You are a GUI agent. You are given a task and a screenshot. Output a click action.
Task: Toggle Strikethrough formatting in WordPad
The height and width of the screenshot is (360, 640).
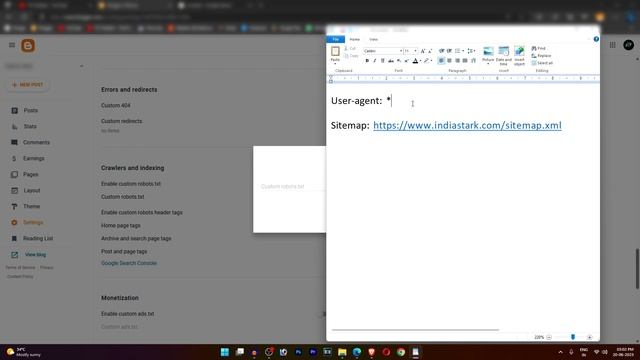point(391,61)
